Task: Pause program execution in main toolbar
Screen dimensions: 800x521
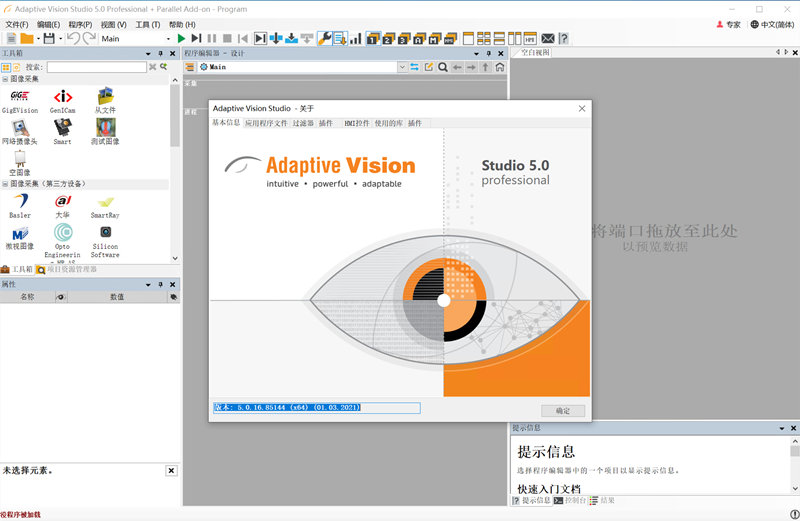Action: click(212, 38)
